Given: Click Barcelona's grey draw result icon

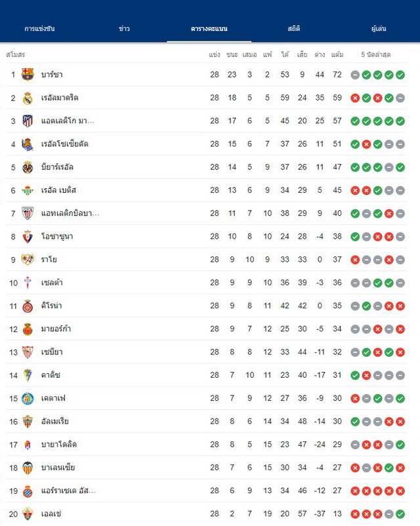Looking at the screenshot, I should pyautogui.click(x=355, y=75).
